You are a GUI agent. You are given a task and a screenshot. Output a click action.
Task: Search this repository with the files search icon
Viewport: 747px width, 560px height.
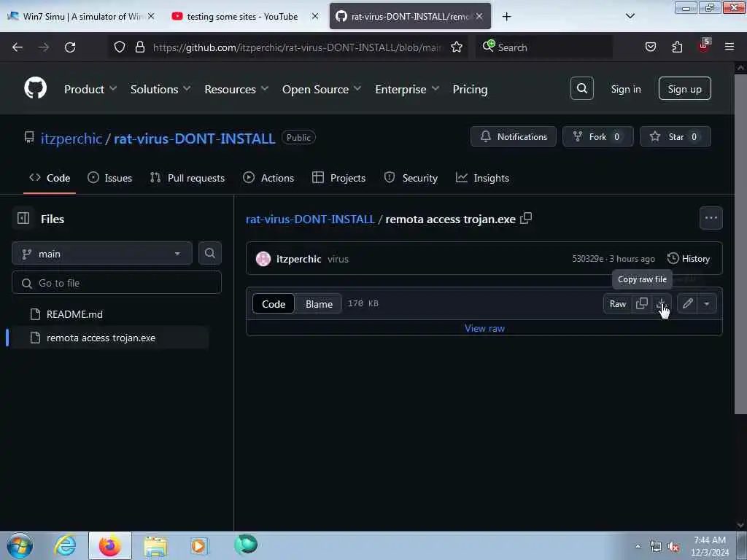tap(209, 253)
